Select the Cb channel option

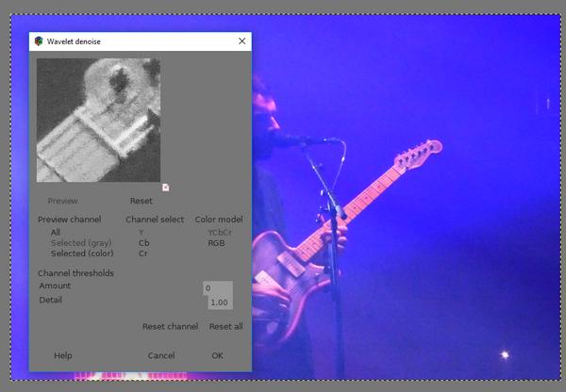coord(144,243)
